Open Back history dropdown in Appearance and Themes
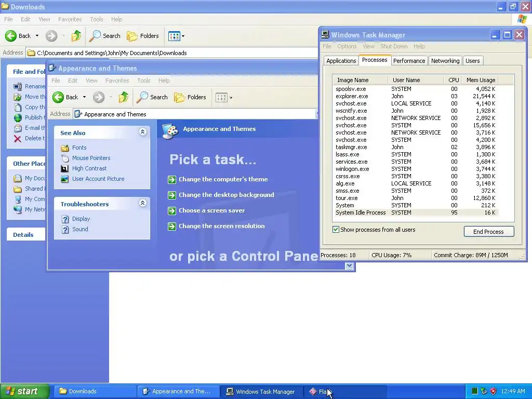Screen dimensions: 532x399 [84, 97]
